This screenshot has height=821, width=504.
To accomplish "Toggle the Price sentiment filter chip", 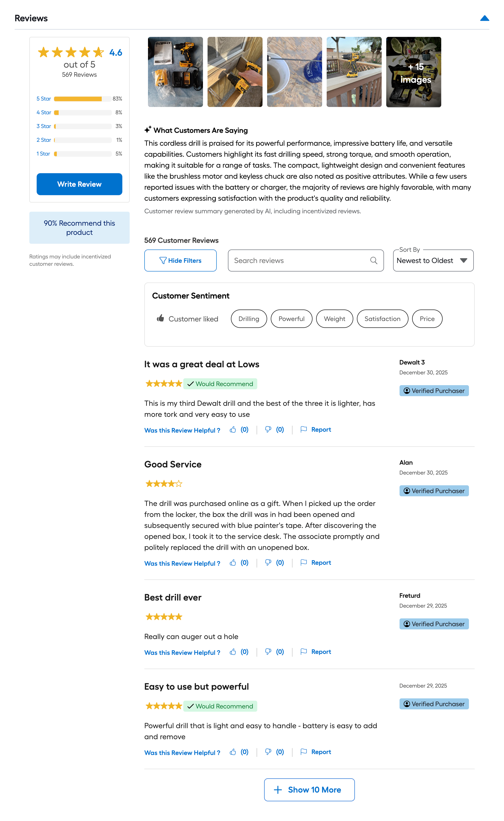I will tap(427, 319).
